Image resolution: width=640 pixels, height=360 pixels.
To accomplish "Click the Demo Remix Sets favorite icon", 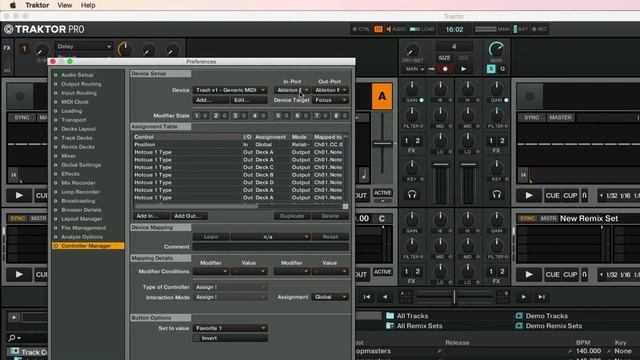I will [x=519, y=326].
